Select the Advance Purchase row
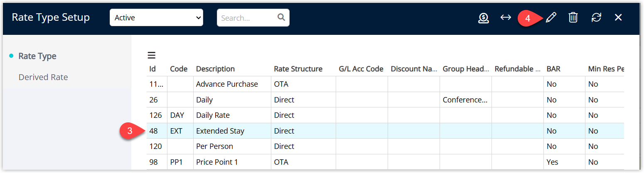This screenshot has width=644, height=173. [385, 84]
